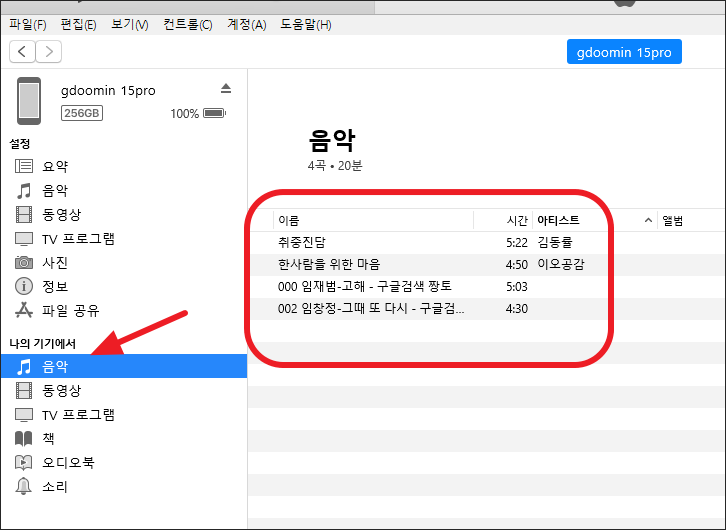Viewport: 726px width, 530px height.
Task: Select TV 프로그램 label under 나의 기기에서
Action: (78, 415)
